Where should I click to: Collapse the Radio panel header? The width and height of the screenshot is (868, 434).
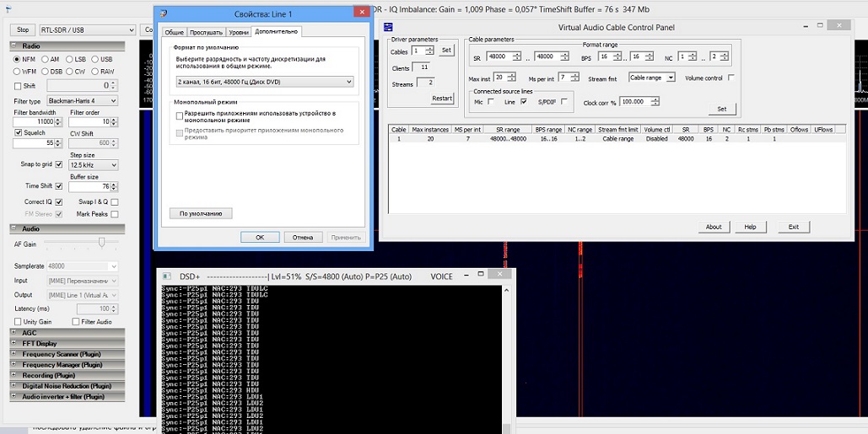click(67, 46)
